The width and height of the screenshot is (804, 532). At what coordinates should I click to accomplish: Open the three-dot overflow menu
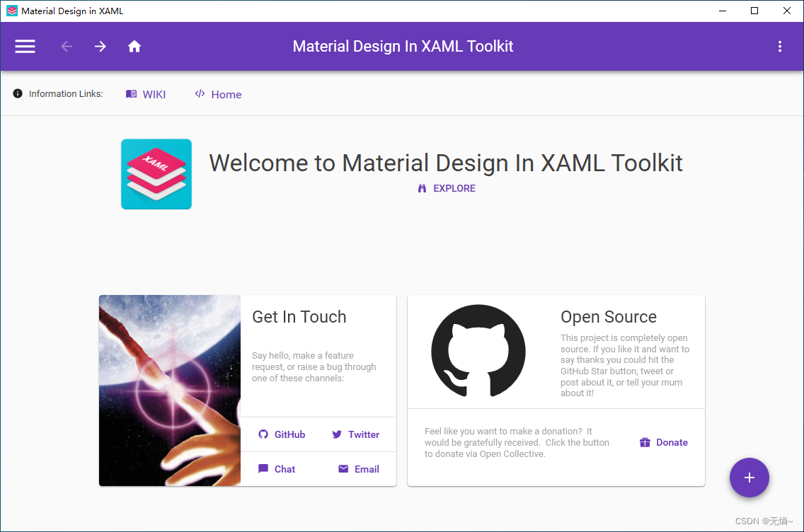780,46
